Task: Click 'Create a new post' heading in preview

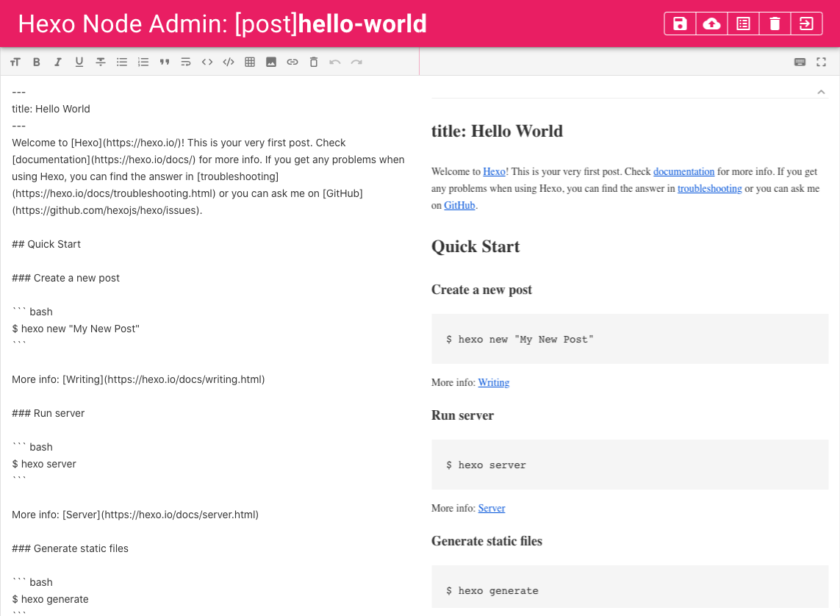Action: tap(481, 290)
